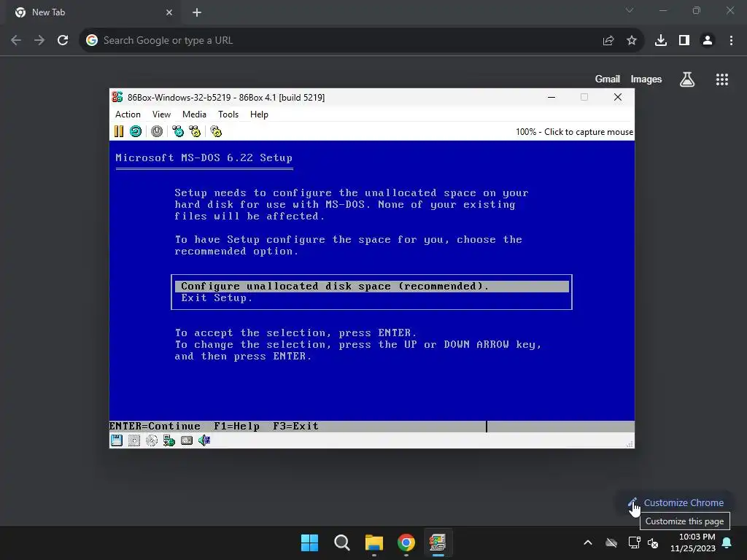This screenshot has height=560, width=747.
Task: Click the hard reset icon in 86Box toolbar
Action: [x=136, y=131]
